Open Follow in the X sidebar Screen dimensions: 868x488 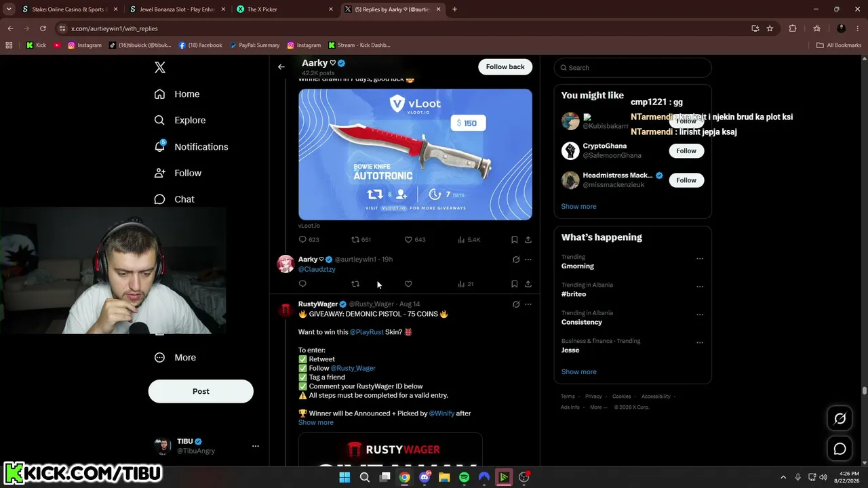(x=178, y=174)
